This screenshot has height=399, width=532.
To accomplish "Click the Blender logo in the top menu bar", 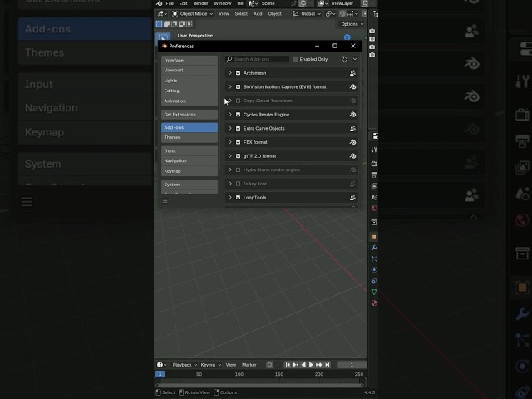I will [160, 3].
